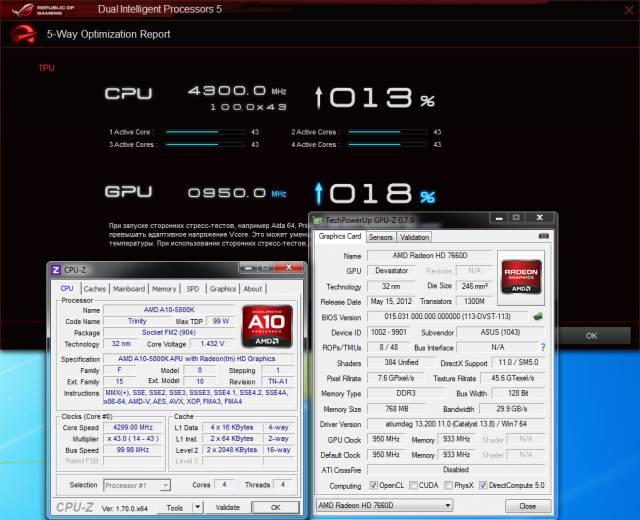
Task: Click the ATI CrossFire Disabled field
Action: 456,470
